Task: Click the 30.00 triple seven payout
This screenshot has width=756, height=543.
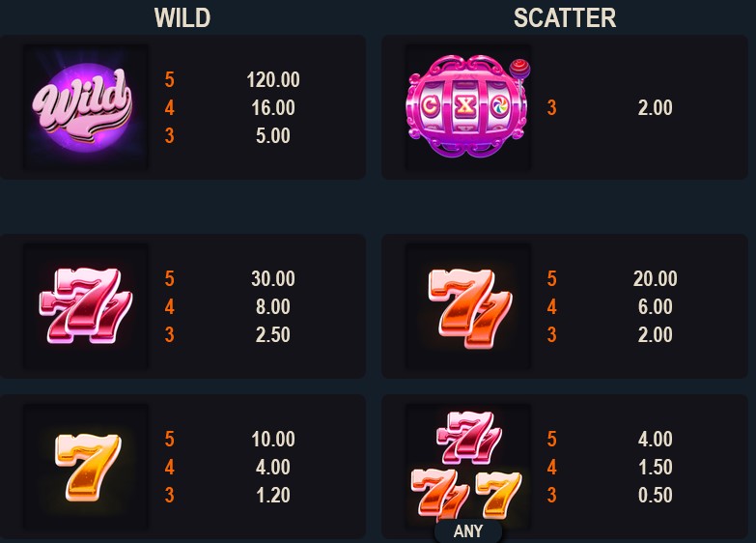Action: tap(273, 278)
